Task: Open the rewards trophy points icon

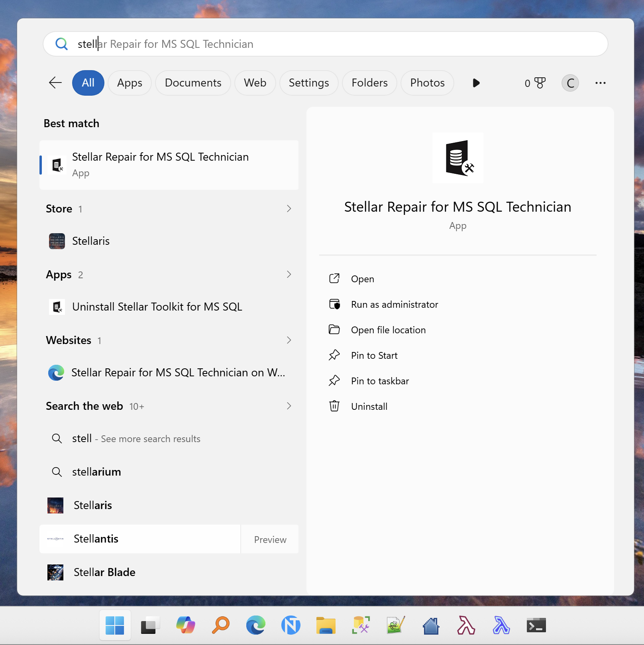Action: tap(535, 83)
